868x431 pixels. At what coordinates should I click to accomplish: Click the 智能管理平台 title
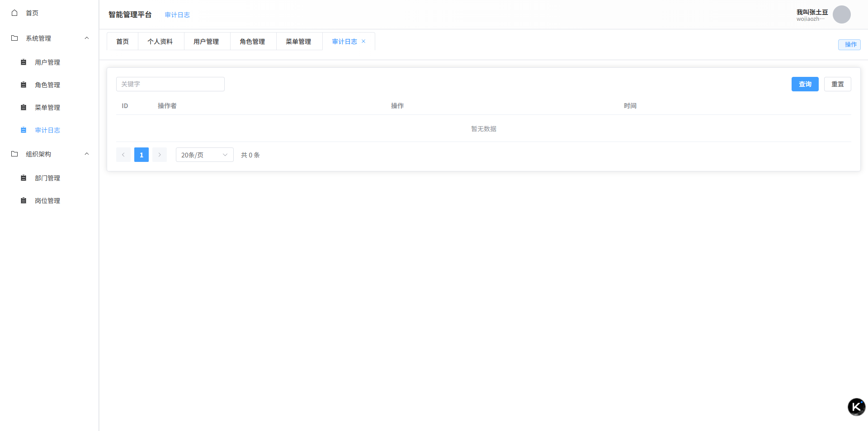coord(130,14)
